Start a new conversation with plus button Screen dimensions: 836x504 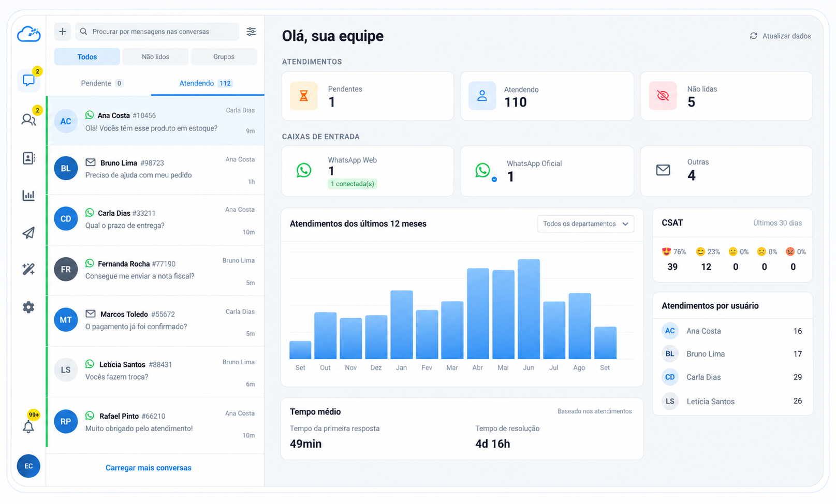tap(63, 32)
